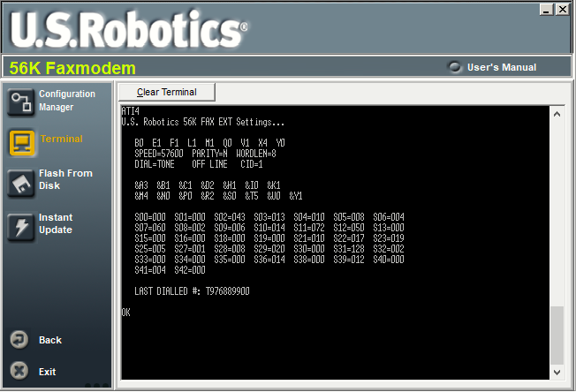Click the S42=000 register

pos(190,270)
